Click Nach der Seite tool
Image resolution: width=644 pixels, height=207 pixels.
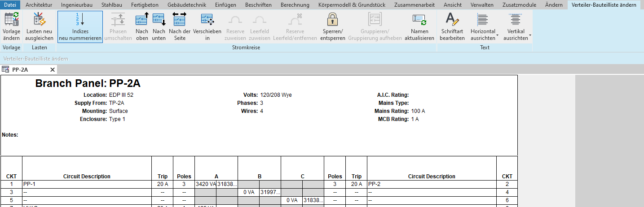point(179,27)
